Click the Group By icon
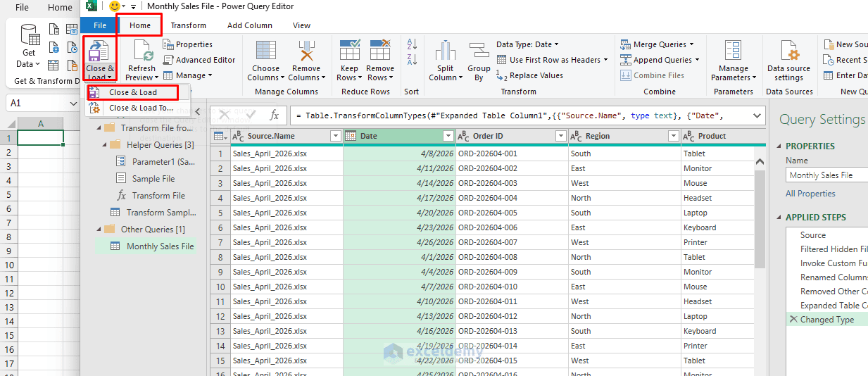The width and height of the screenshot is (868, 376). point(479,51)
